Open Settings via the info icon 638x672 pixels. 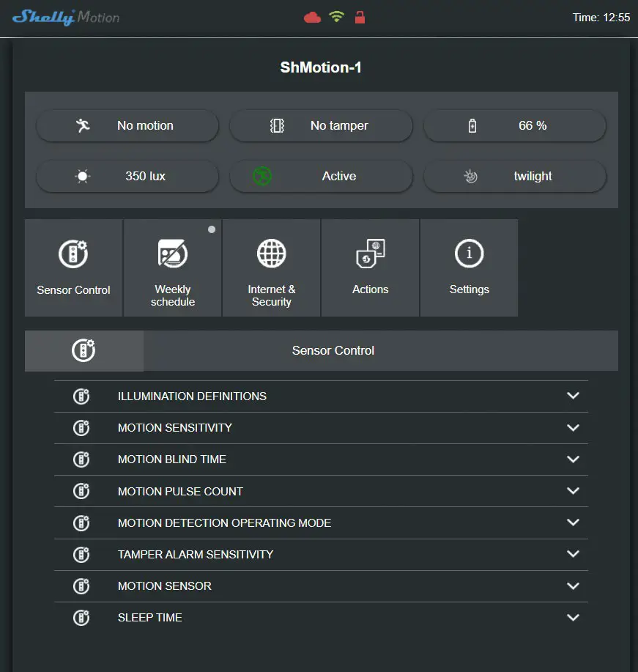click(469, 253)
